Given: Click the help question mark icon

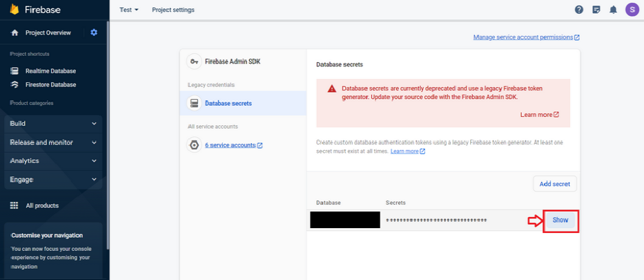Looking at the screenshot, I should coord(579,10).
